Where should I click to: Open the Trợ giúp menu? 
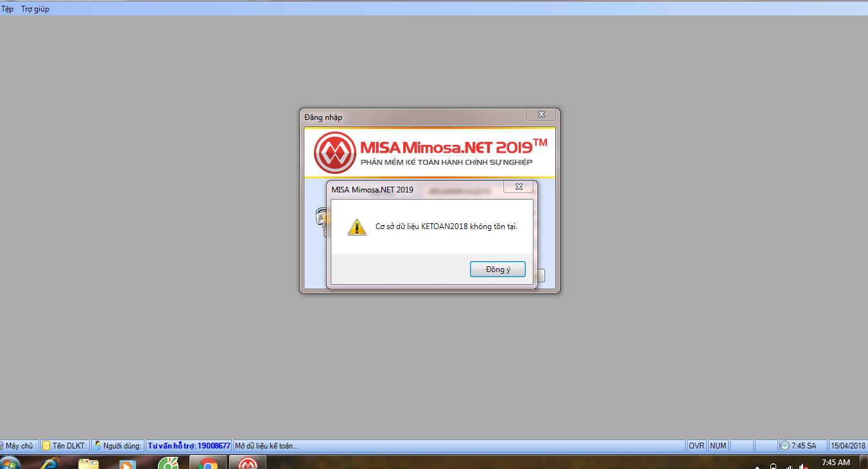(x=35, y=9)
